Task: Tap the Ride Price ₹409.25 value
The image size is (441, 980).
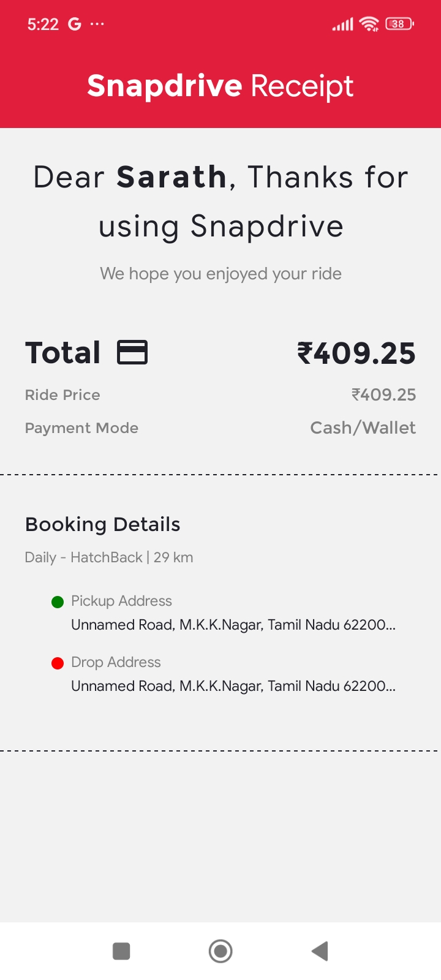Action: [384, 395]
